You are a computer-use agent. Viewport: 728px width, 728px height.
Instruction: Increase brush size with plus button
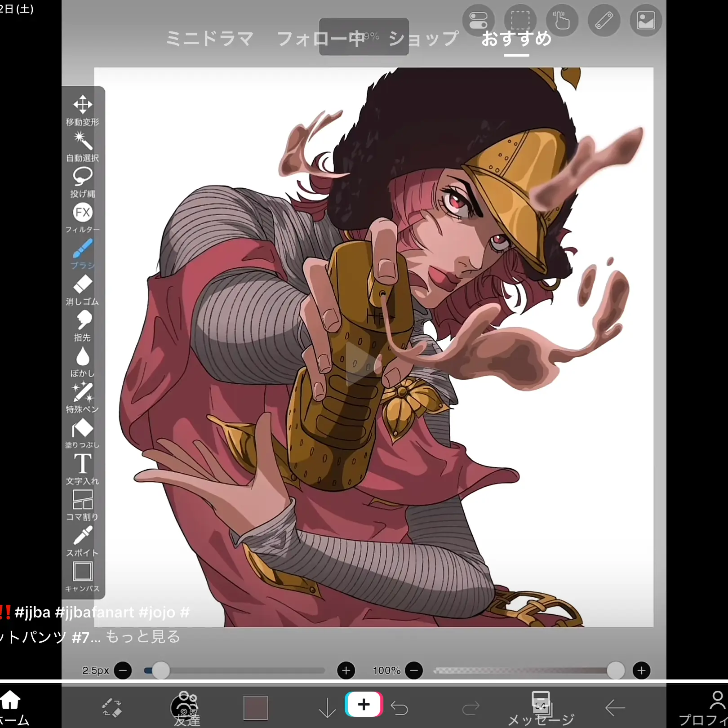346,670
